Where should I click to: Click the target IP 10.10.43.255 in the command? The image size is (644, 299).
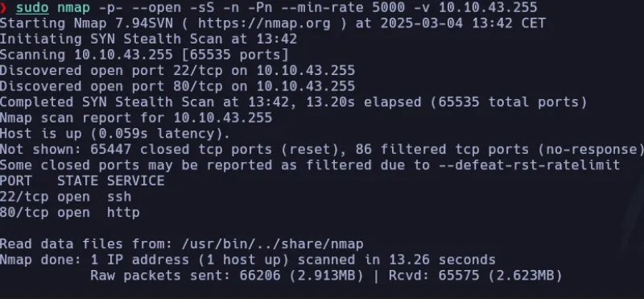[x=488, y=7]
